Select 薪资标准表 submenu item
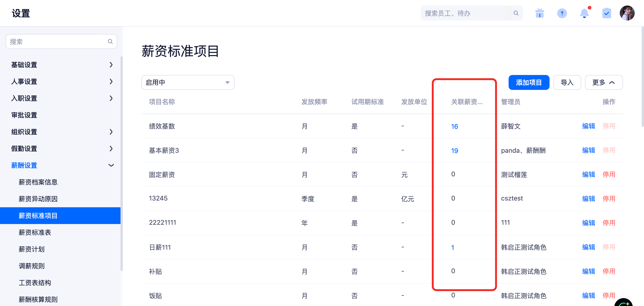The image size is (644, 306). coord(35,232)
